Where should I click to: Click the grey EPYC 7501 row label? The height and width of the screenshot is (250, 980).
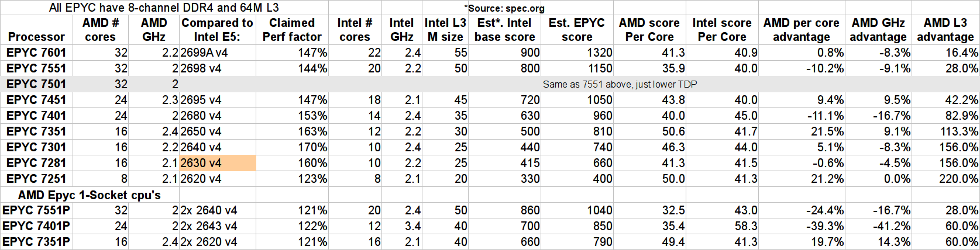36,84
